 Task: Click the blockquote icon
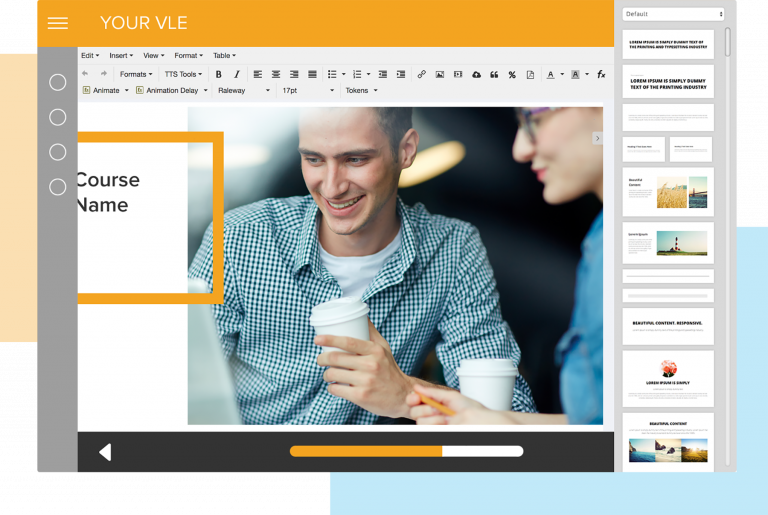click(x=494, y=74)
